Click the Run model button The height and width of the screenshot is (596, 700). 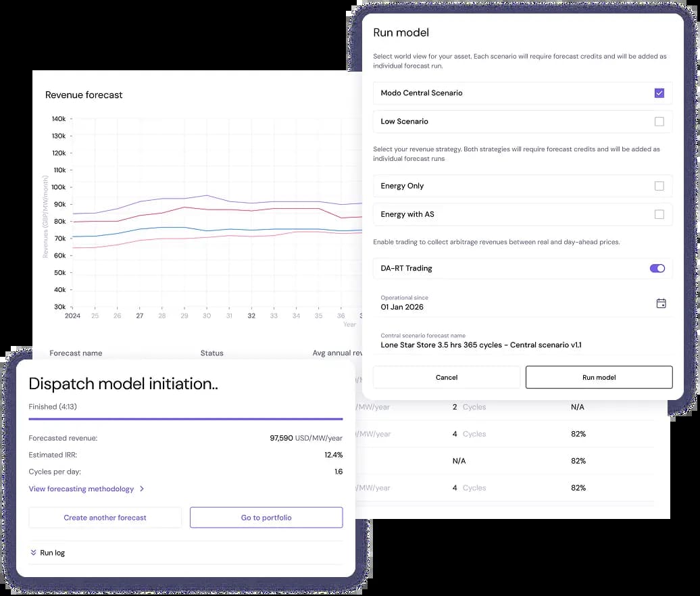point(599,377)
